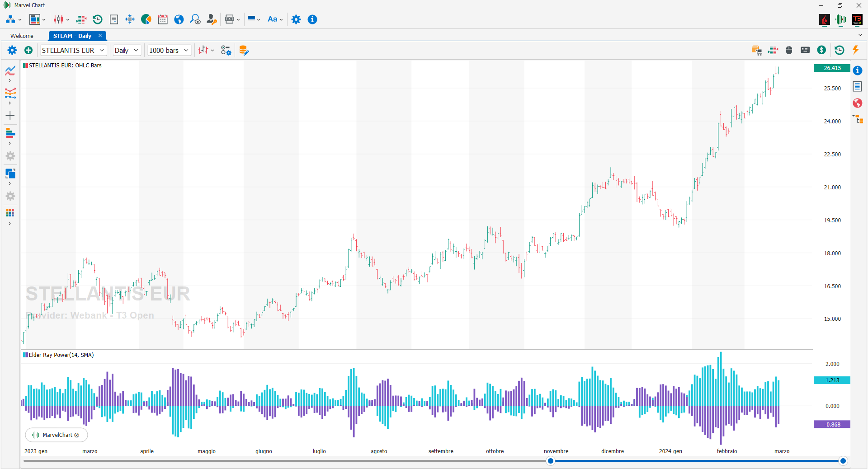The width and height of the screenshot is (868, 469).
Task: Click the MarvelChart ® button
Action: coord(57,435)
